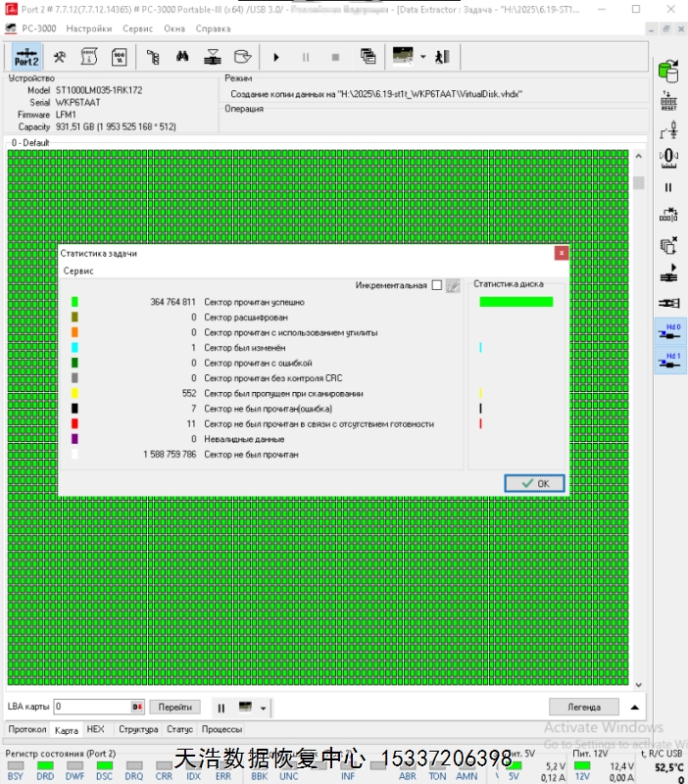Viewport: 688px width, 784px height.
Task: Click the green successfully-read sector color swatch
Action: (x=74, y=303)
